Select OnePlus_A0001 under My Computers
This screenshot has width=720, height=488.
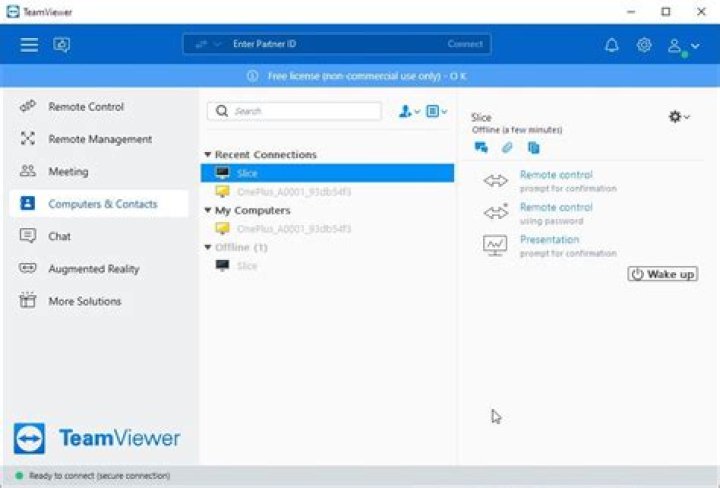click(x=294, y=229)
